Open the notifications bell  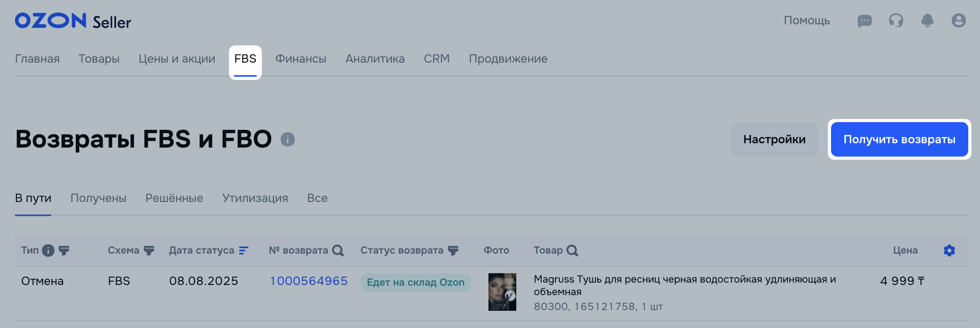[927, 20]
